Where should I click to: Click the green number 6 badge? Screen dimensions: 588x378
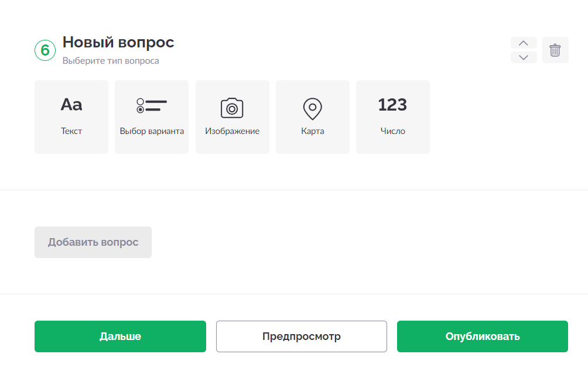(45, 50)
